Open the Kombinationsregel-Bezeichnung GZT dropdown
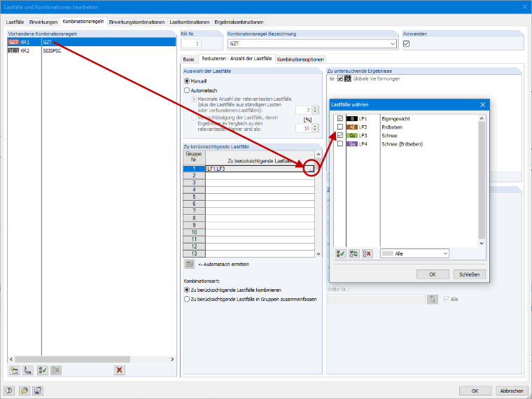The image size is (532, 399). (x=393, y=44)
